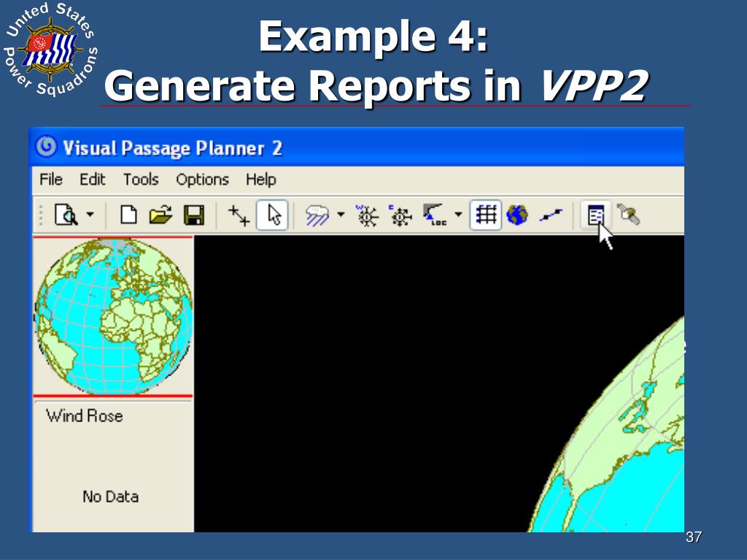Click the generate reports icon

coord(596,215)
